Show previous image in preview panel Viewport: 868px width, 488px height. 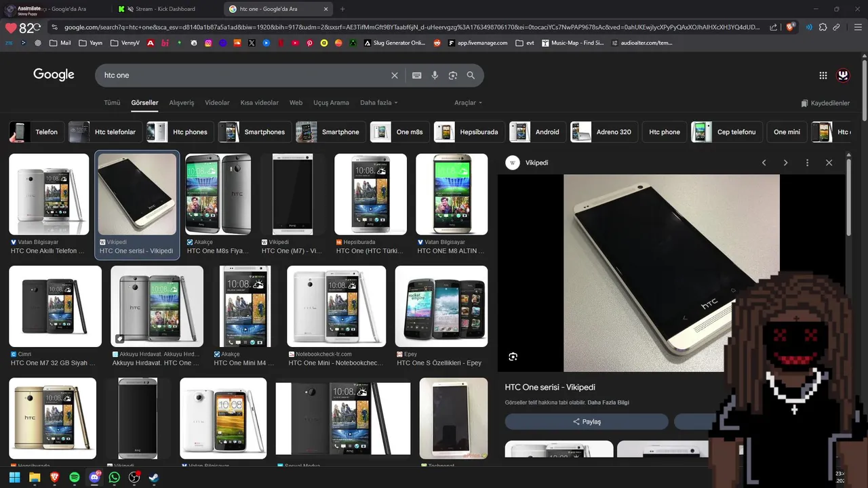coord(764,163)
